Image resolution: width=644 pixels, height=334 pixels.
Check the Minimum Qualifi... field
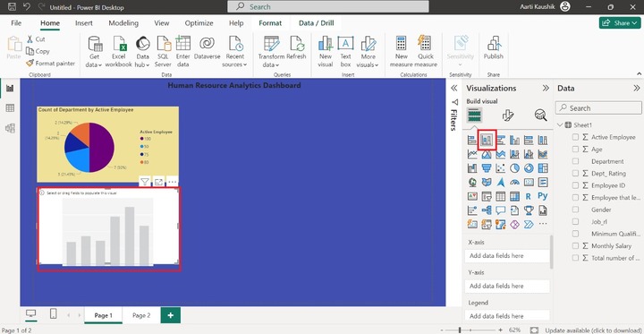(575, 234)
